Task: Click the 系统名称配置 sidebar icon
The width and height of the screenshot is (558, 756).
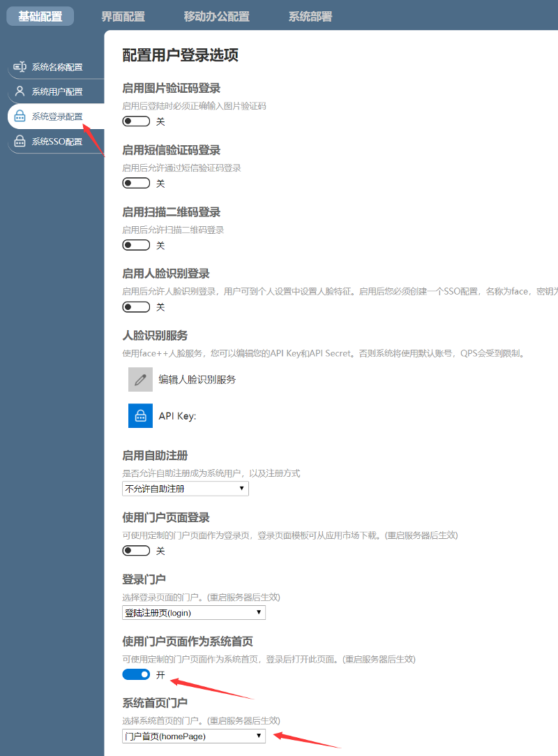Action: (20, 67)
